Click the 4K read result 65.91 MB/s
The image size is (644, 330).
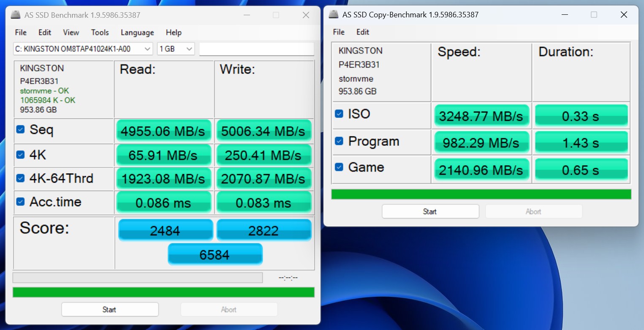[163, 155]
